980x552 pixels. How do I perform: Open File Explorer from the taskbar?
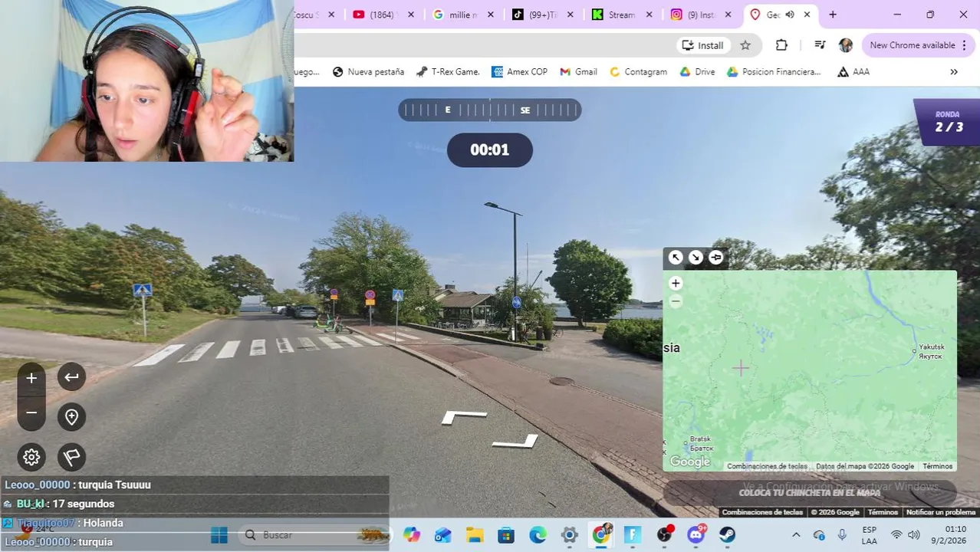(x=475, y=534)
